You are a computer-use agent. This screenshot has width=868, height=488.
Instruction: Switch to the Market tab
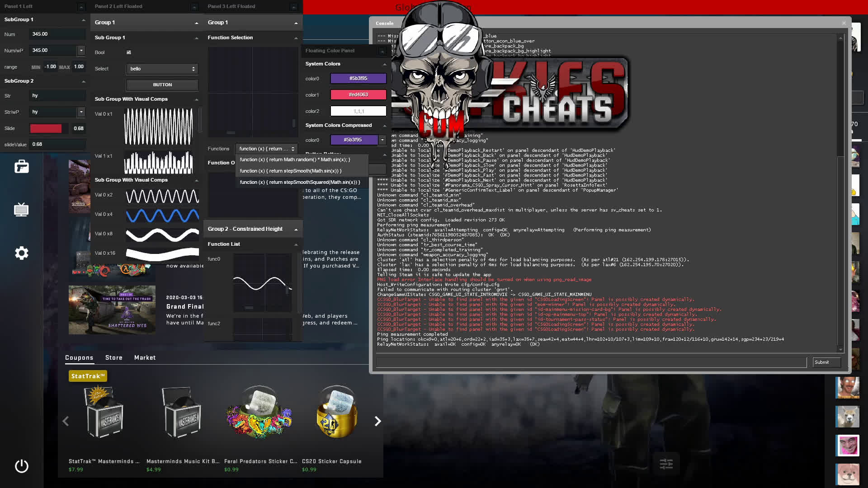145,357
